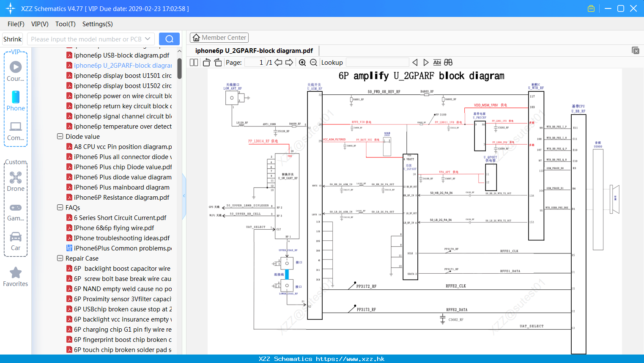Click the XZZ app logo in title bar

10,8
